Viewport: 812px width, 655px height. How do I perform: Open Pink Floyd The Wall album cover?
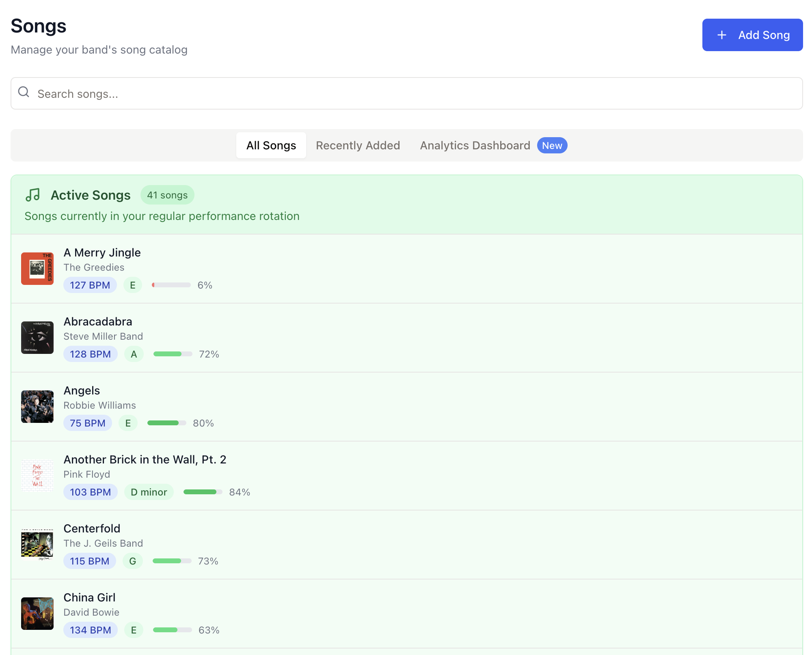point(37,476)
